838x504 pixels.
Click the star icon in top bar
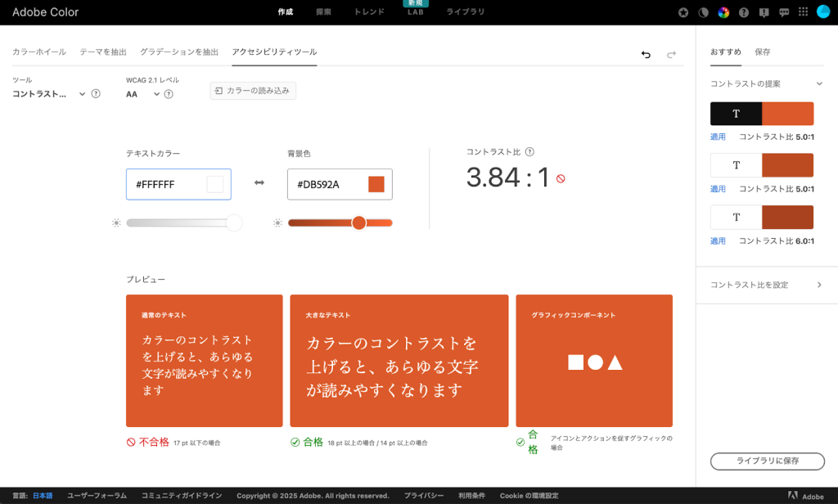[x=683, y=12]
